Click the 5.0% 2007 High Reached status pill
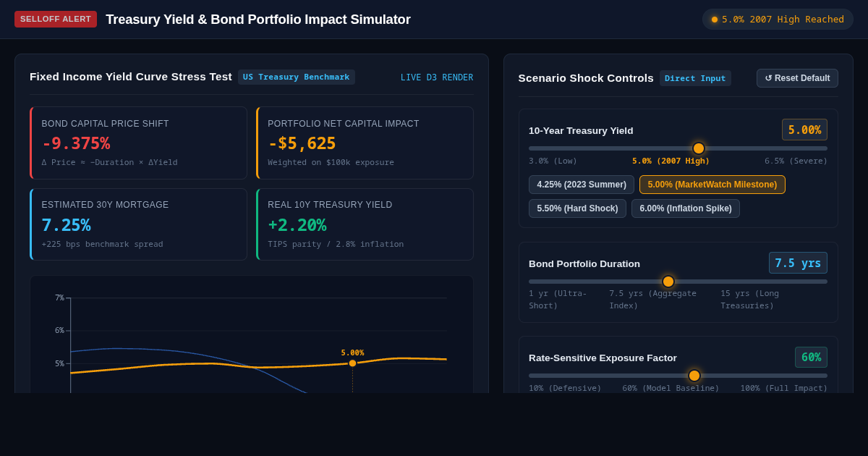This screenshot has width=868, height=456. 778,20
